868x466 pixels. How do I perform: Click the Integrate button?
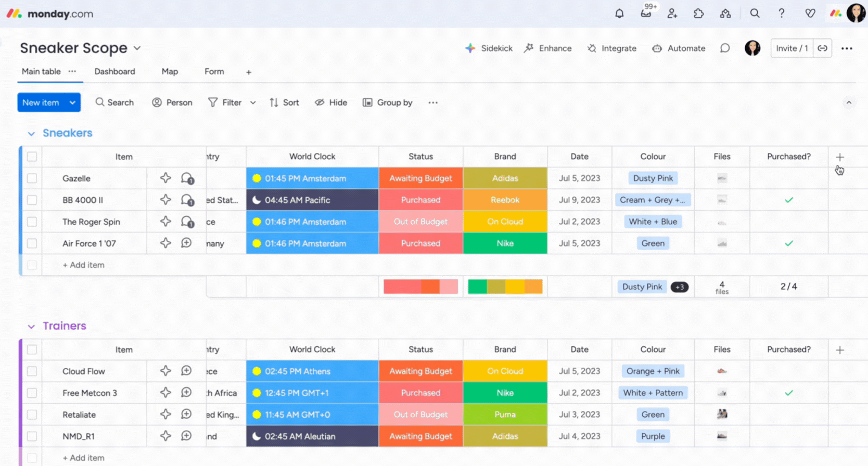[612, 48]
